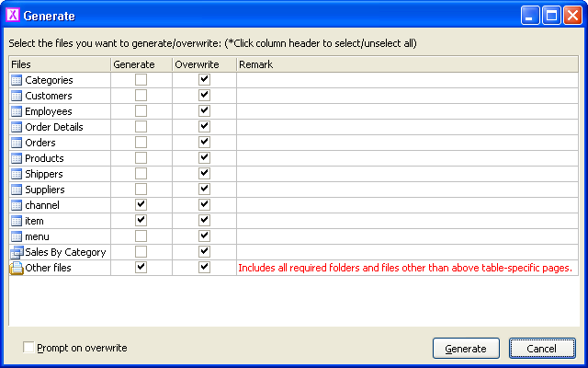Click the Generate button
This screenshot has width=588, height=368.
coord(466,349)
